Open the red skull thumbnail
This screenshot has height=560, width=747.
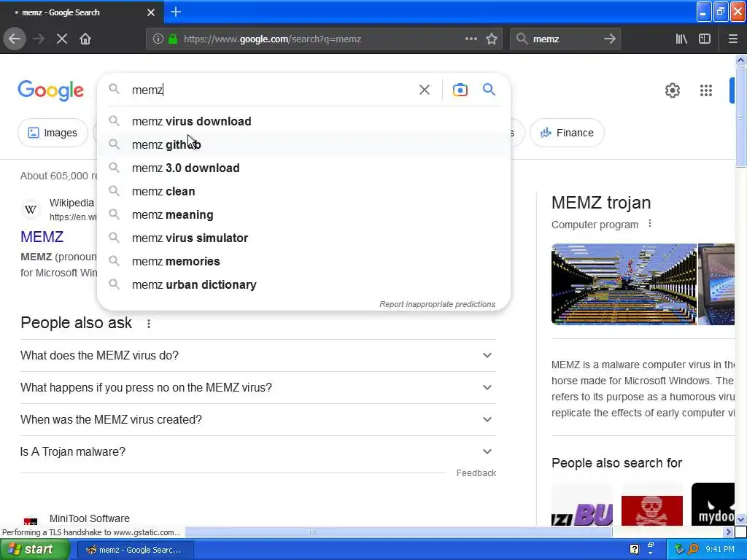click(651, 510)
